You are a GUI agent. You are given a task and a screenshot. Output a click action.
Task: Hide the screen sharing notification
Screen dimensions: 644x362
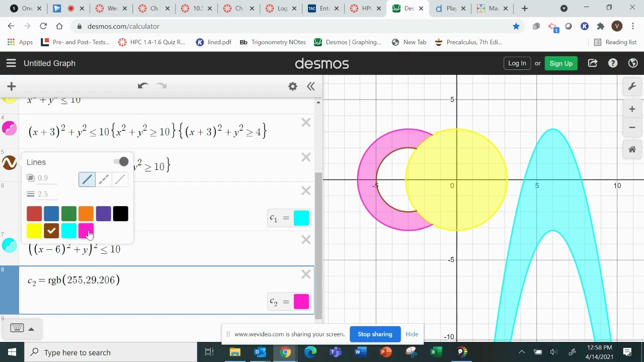(x=412, y=334)
